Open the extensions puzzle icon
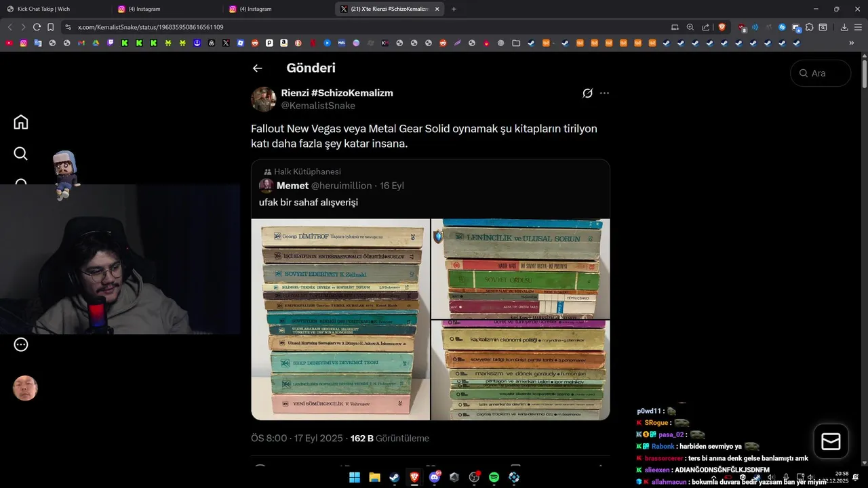 click(810, 27)
